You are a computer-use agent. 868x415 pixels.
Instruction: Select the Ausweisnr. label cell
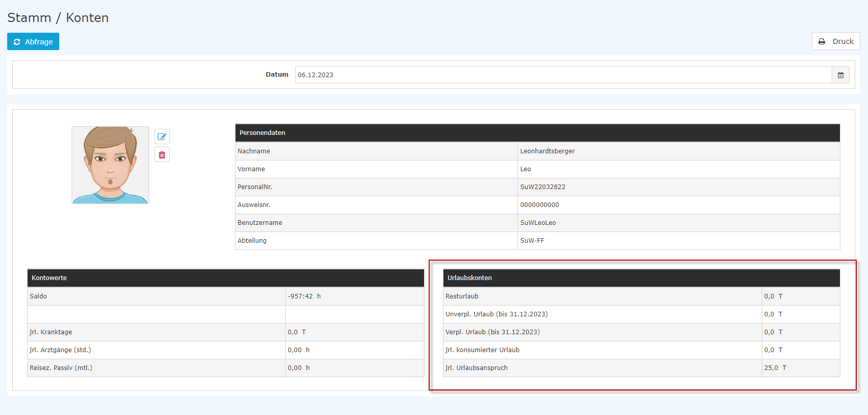377,205
